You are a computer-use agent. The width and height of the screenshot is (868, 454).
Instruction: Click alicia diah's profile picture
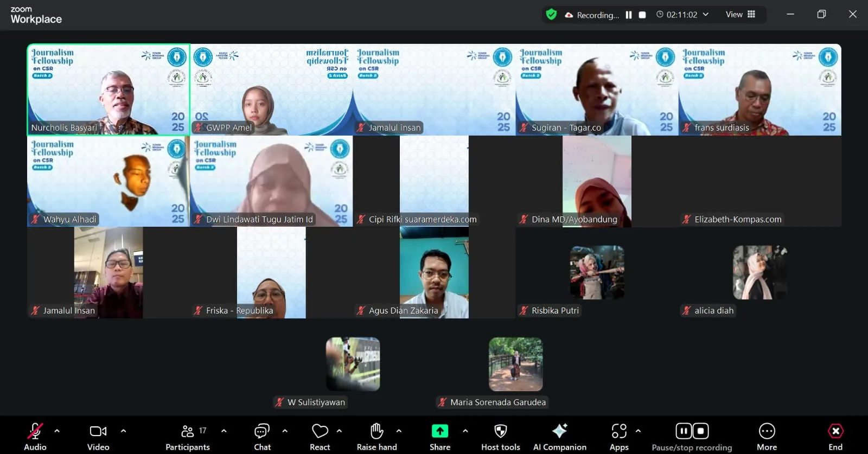[x=759, y=272]
